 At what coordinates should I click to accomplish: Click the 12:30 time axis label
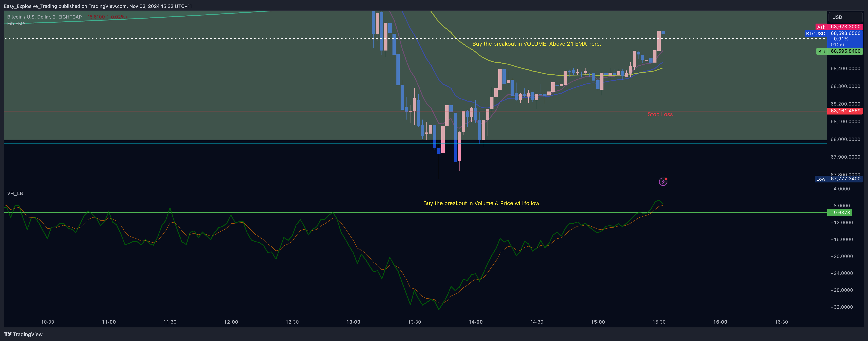292,322
